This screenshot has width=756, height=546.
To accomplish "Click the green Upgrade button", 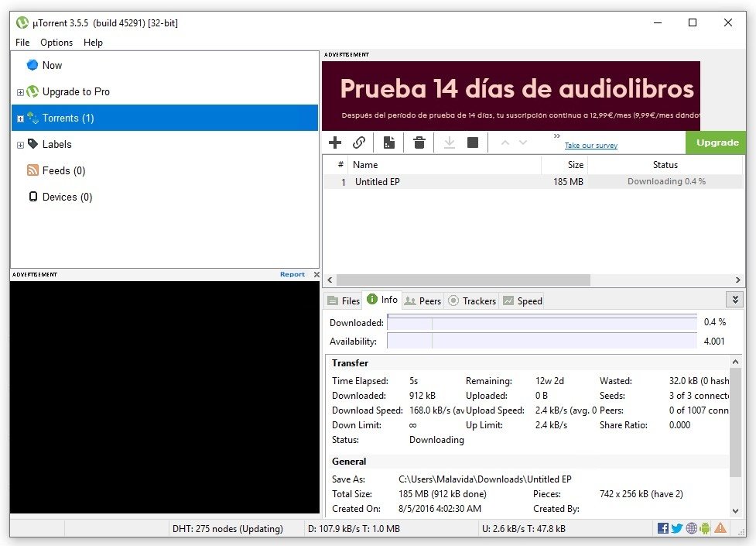I will pyautogui.click(x=716, y=143).
